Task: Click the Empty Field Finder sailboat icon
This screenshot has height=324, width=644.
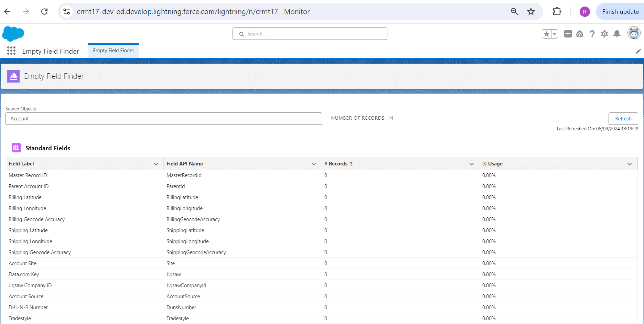Action: click(13, 76)
